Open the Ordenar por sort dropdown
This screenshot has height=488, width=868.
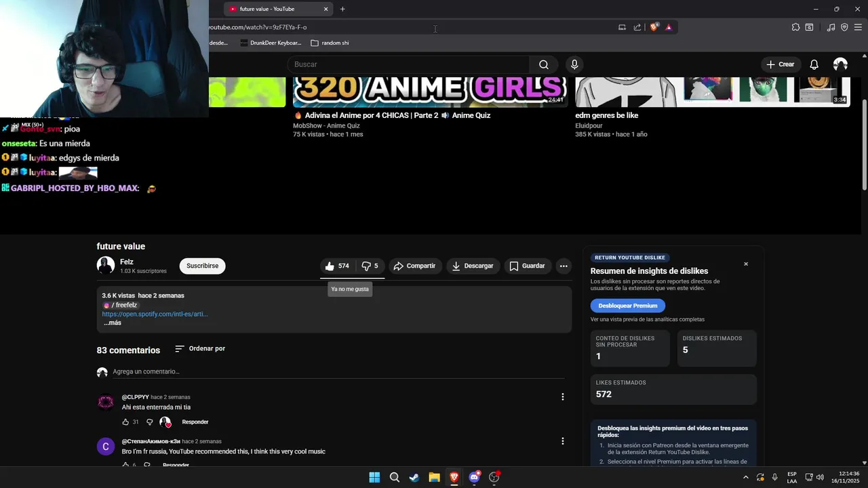tap(200, 348)
